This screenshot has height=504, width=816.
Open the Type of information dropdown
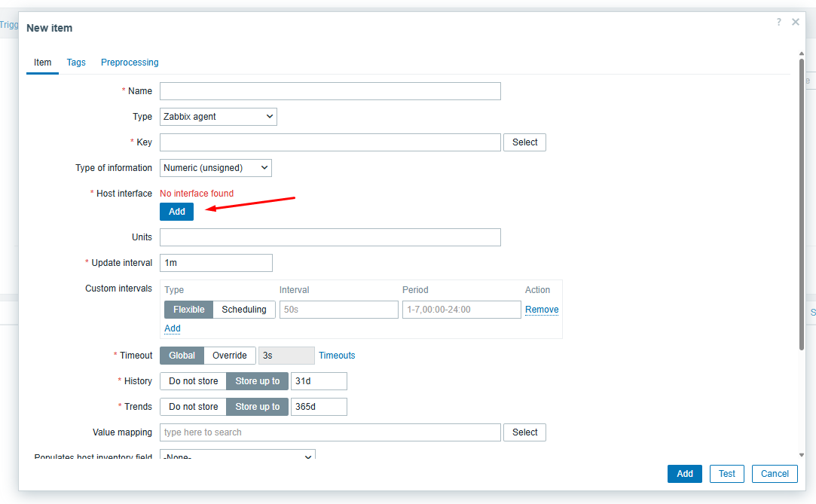click(x=215, y=168)
